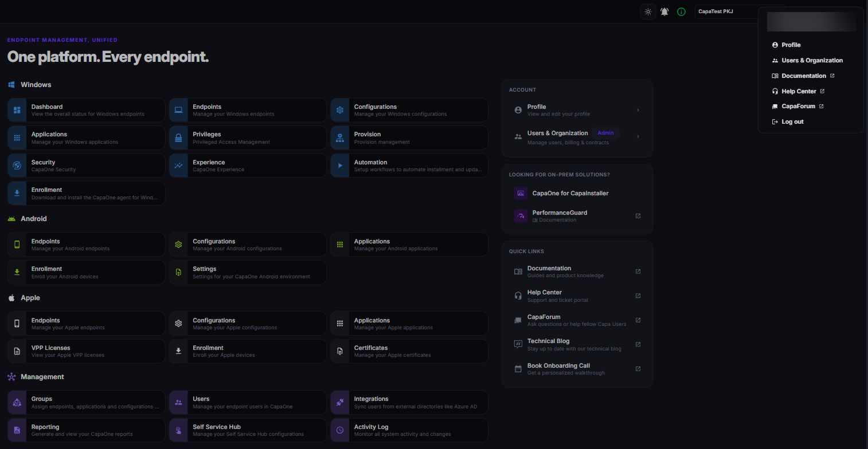Toggle the light/dark theme sun icon
The image size is (868, 449).
pyautogui.click(x=648, y=11)
